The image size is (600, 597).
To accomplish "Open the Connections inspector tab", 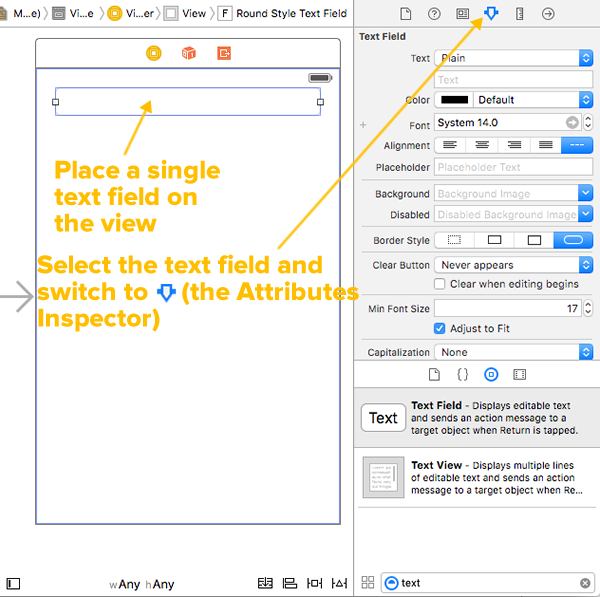I will coord(548,14).
